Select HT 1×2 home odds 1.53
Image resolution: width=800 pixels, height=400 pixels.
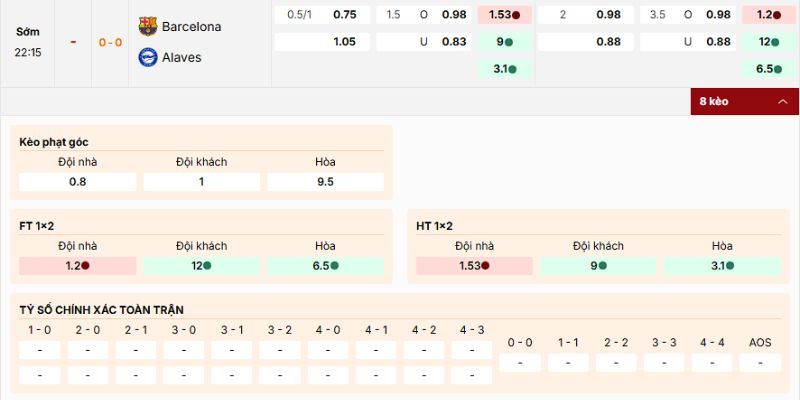pos(475,266)
